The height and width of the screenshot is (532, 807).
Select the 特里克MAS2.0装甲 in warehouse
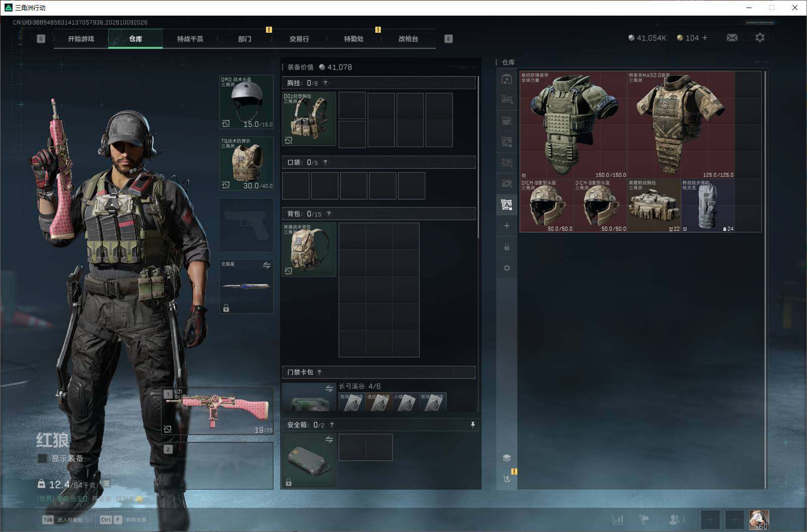[681, 124]
